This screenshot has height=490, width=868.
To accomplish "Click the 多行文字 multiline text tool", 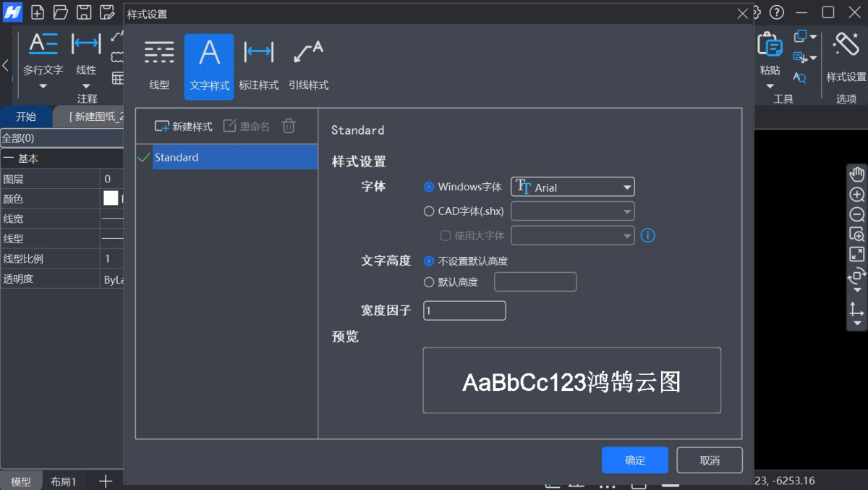I will [x=43, y=45].
